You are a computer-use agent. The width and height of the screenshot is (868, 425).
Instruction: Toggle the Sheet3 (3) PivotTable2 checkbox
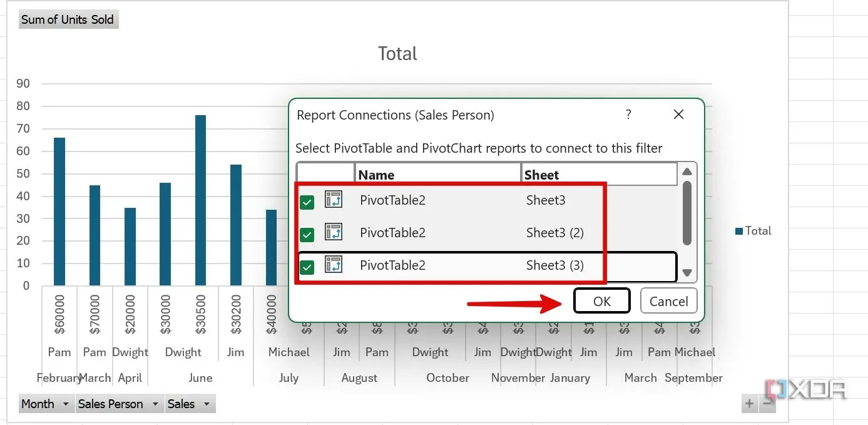307,267
